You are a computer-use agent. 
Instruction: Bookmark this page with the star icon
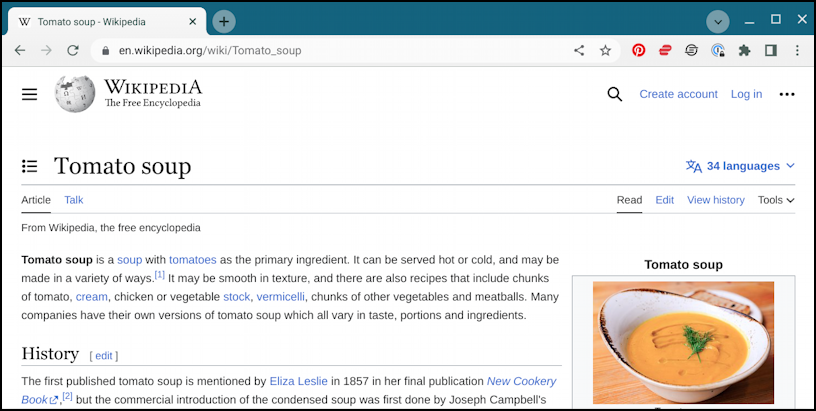pyautogui.click(x=605, y=50)
